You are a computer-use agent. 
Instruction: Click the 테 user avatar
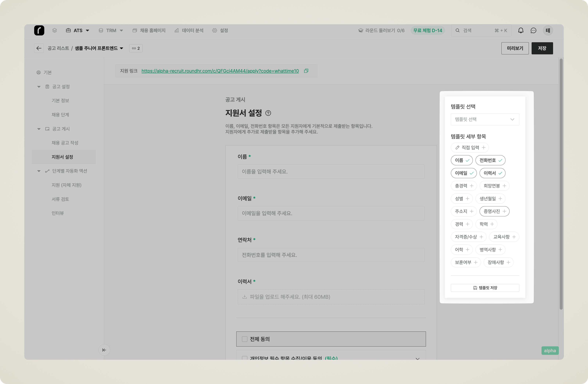coord(548,30)
